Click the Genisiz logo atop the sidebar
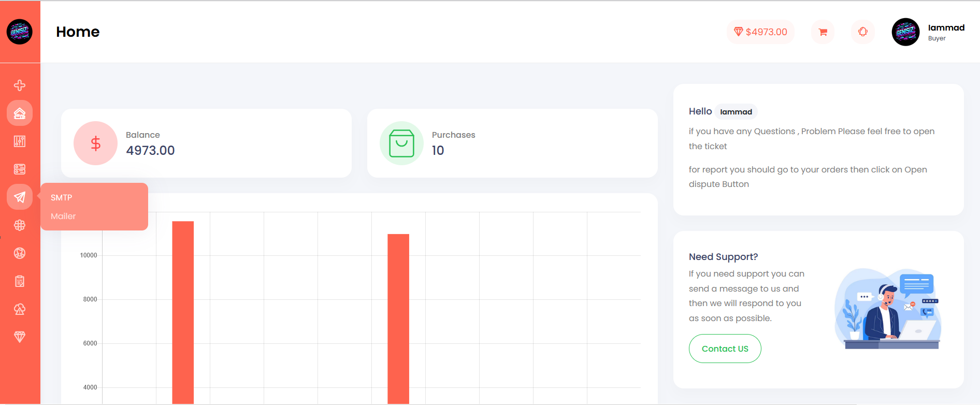The image size is (980, 405). point(20,32)
